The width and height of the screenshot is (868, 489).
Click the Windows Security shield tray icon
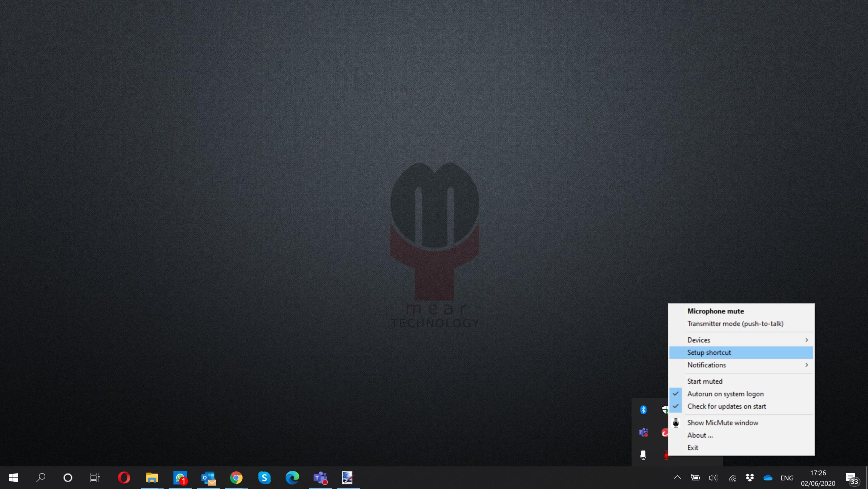(x=665, y=410)
